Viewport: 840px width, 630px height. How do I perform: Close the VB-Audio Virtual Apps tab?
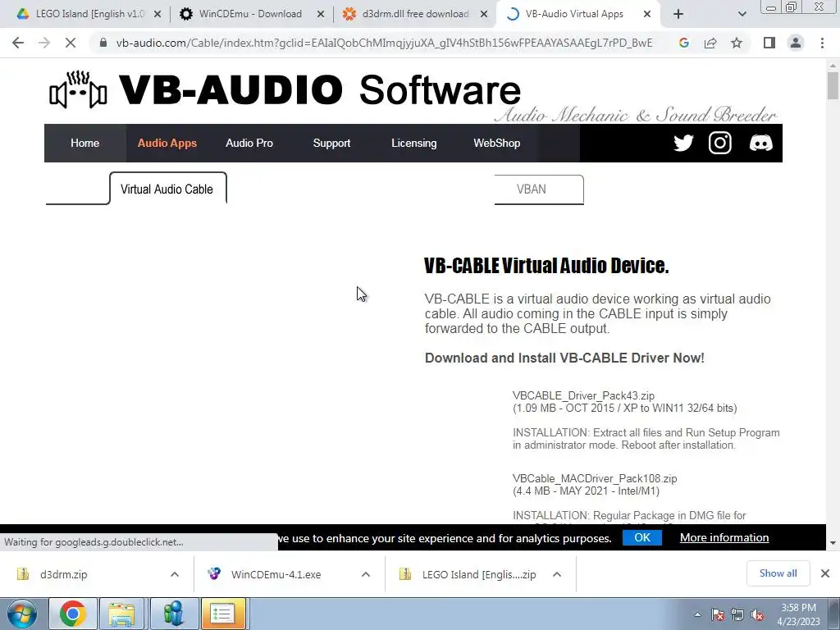pos(647,14)
